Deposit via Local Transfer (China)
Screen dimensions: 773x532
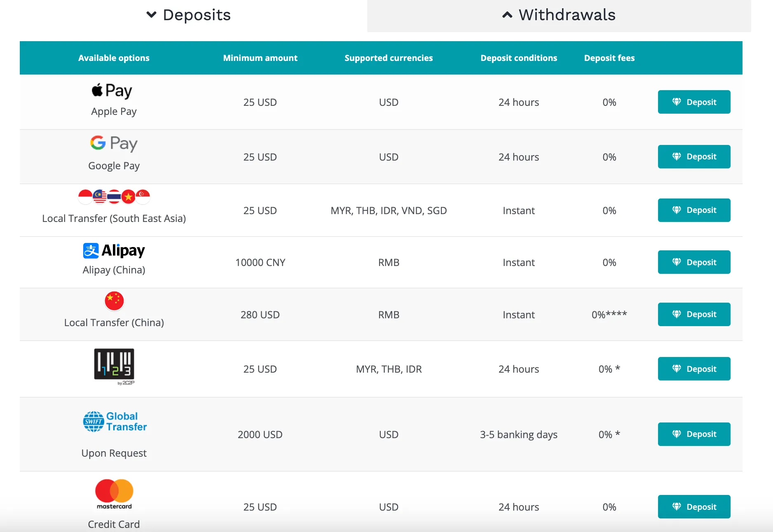pos(694,314)
